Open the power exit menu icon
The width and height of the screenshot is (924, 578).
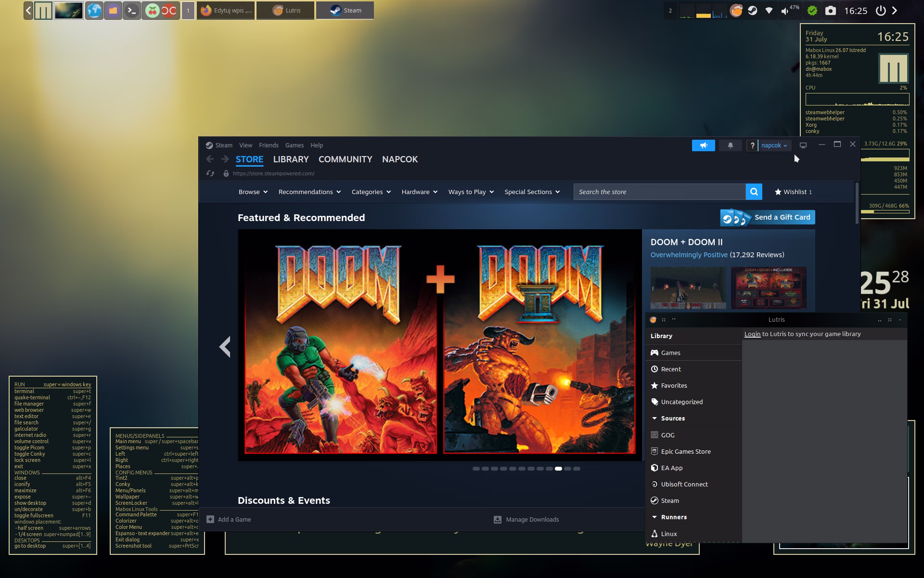[881, 11]
